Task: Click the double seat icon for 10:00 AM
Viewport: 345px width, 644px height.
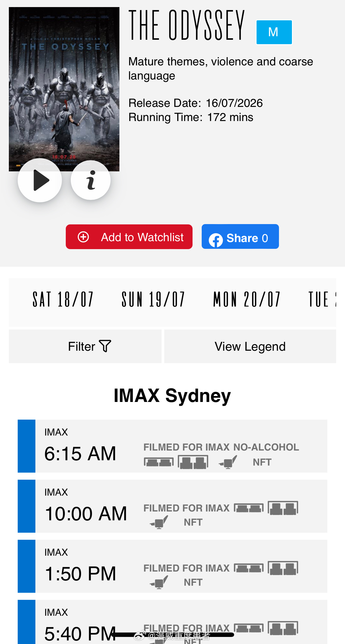Action: pos(283,508)
